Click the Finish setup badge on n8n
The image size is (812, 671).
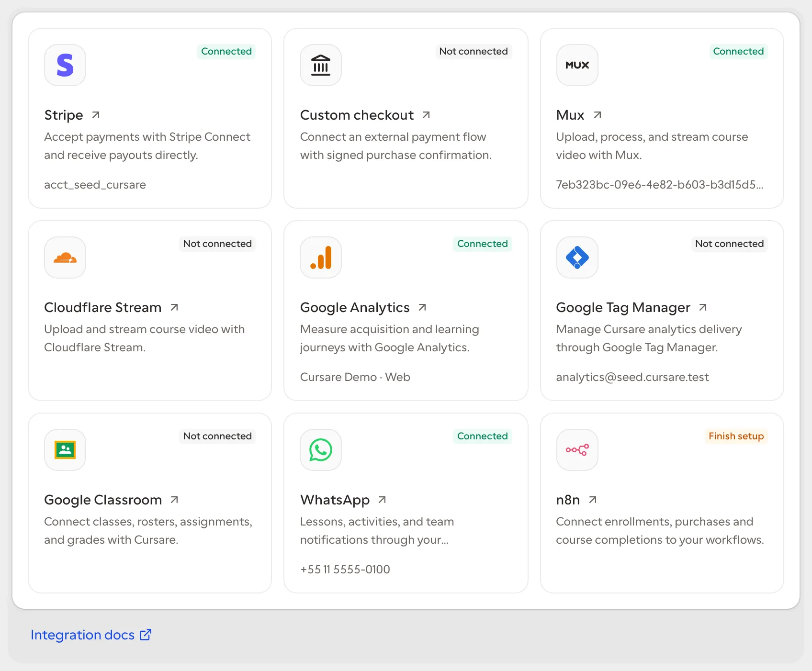(x=736, y=436)
